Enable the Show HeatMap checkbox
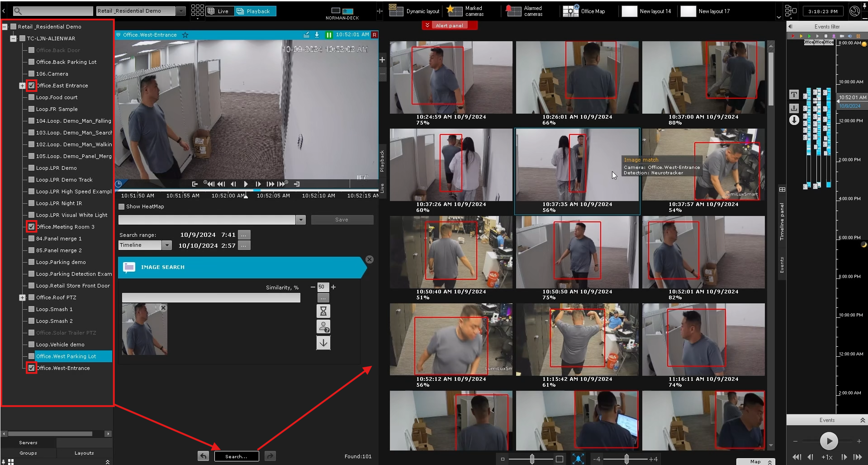 [x=122, y=206]
